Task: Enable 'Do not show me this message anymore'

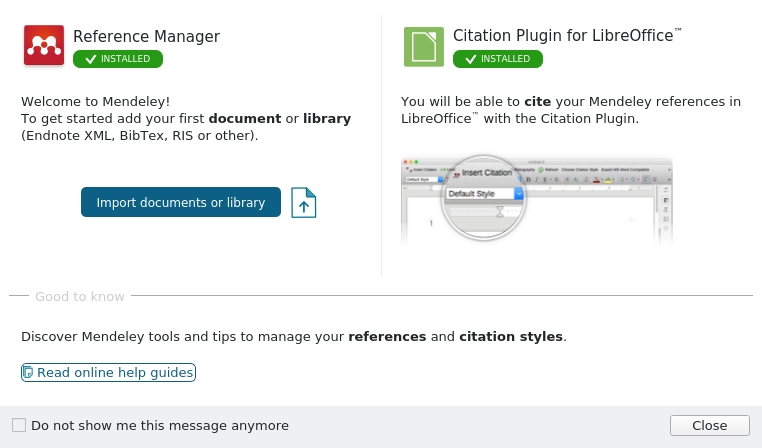Action: pos(19,425)
